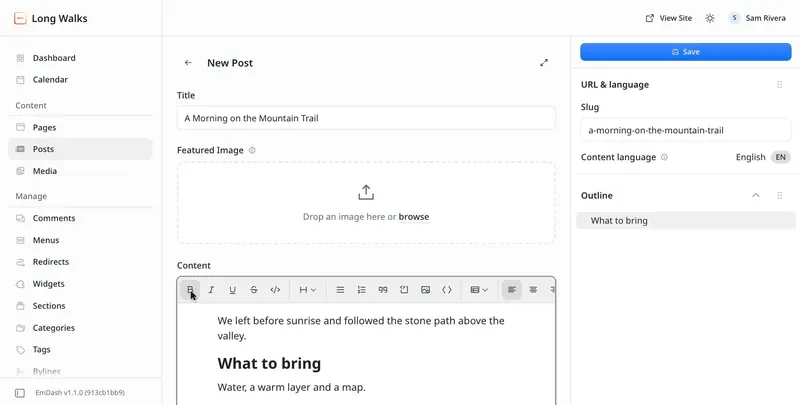Click the Slug input field
800x405 pixels.
[x=686, y=130]
